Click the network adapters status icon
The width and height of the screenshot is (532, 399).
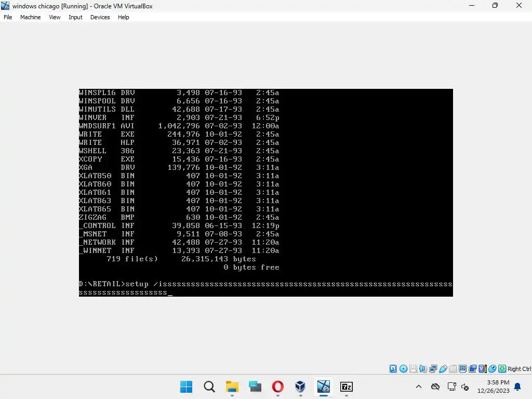(x=433, y=369)
